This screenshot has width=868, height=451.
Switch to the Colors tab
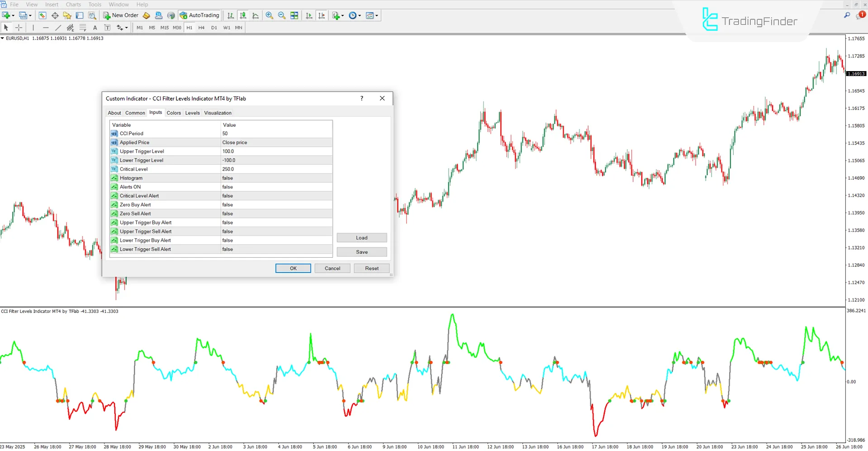coord(173,112)
